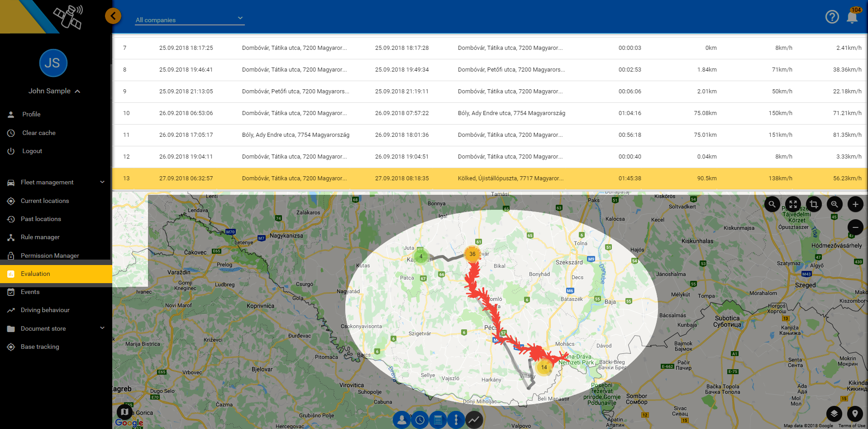Click the map search magnifier icon
Image resolution: width=868 pixels, height=429 pixels.
(772, 204)
